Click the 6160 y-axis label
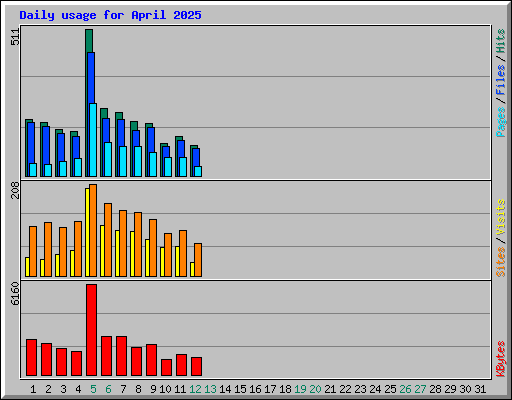Image resolution: width=512 pixels, height=400 pixels. click(15, 294)
